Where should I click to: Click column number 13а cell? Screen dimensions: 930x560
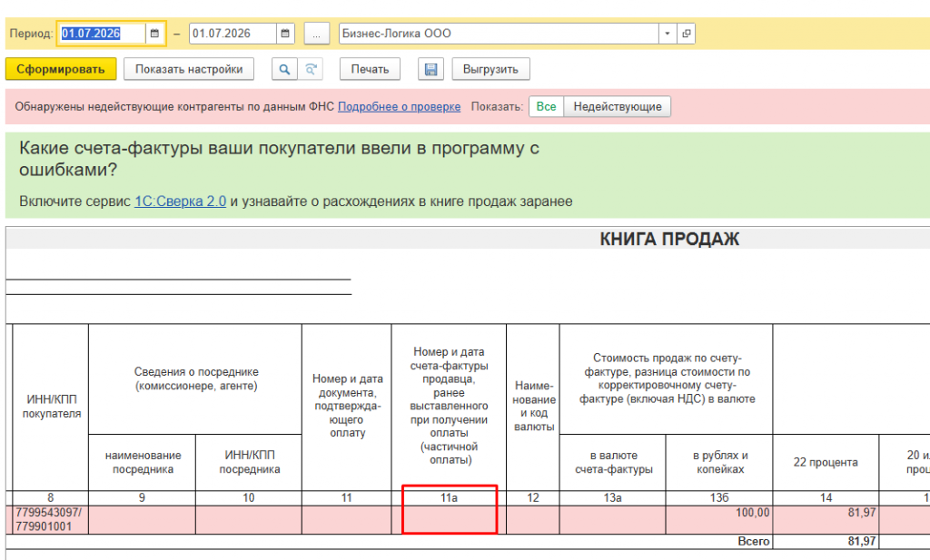613,497
